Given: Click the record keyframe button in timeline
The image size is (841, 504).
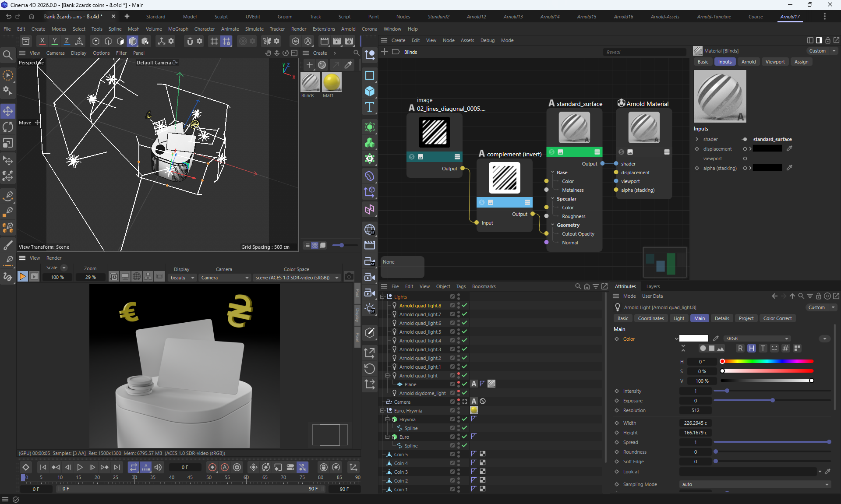Looking at the screenshot, I should point(212,467).
